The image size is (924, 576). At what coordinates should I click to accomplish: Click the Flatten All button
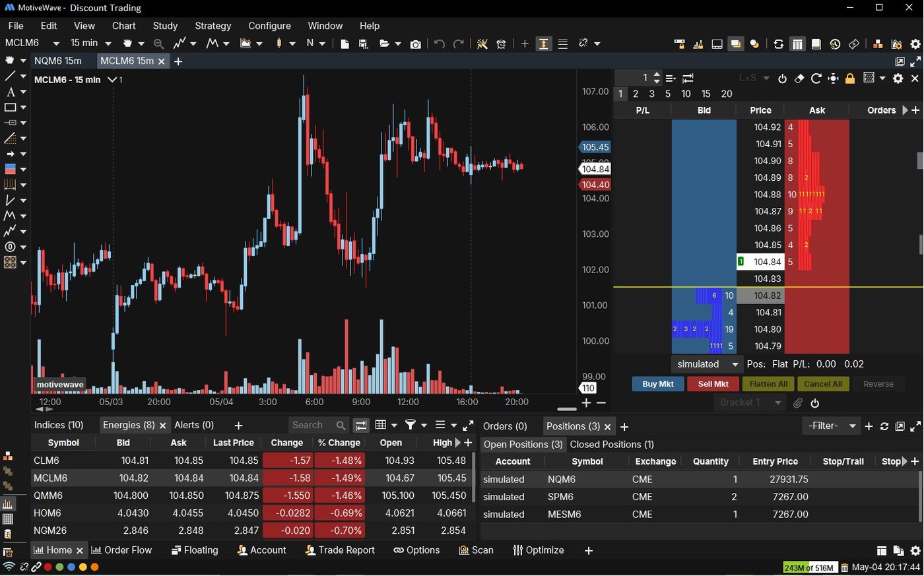[x=768, y=384]
